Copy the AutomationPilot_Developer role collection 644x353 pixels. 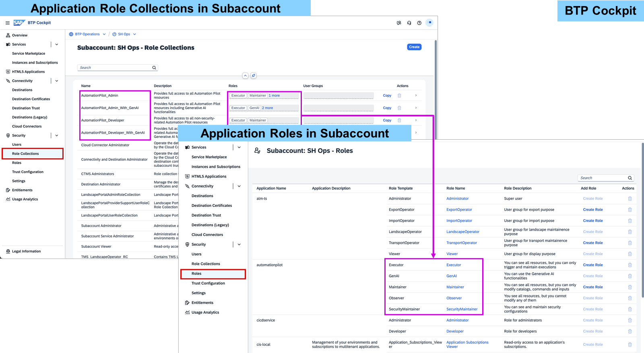pyautogui.click(x=387, y=120)
